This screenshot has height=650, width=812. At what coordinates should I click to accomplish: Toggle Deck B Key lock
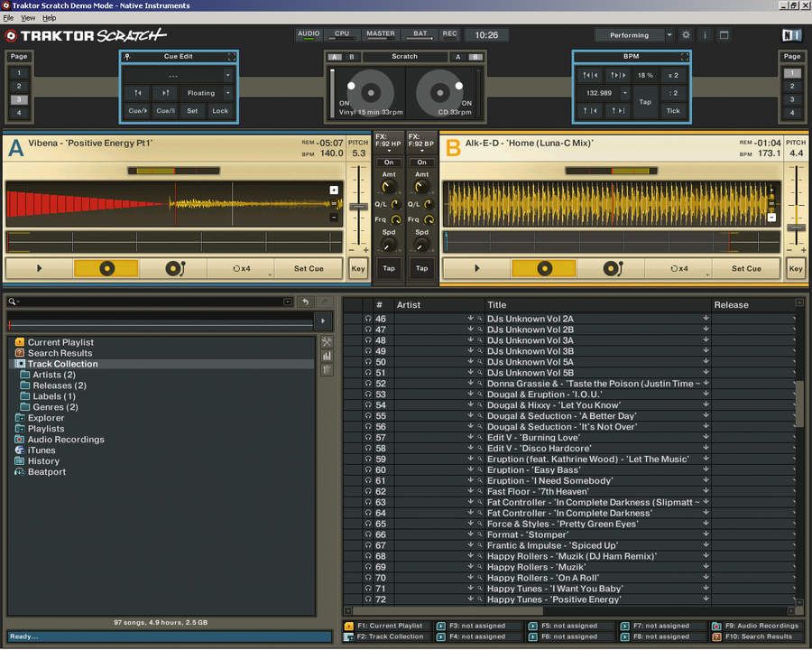pos(796,268)
